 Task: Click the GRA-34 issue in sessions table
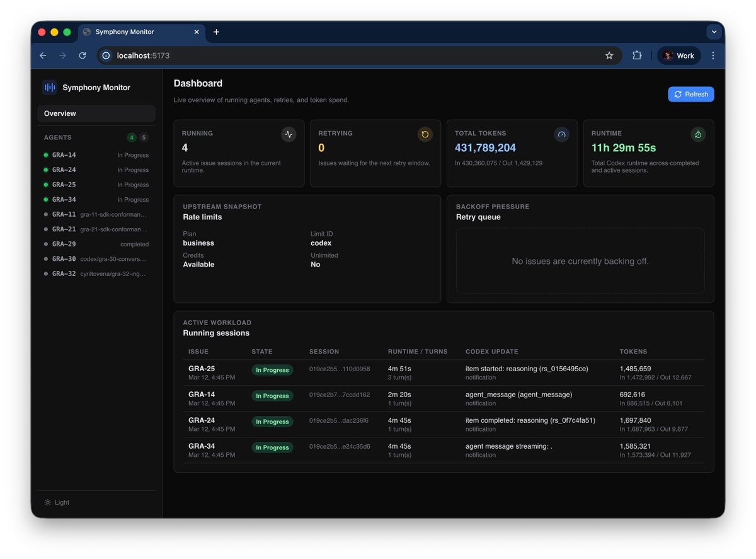[x=202, y=446]
